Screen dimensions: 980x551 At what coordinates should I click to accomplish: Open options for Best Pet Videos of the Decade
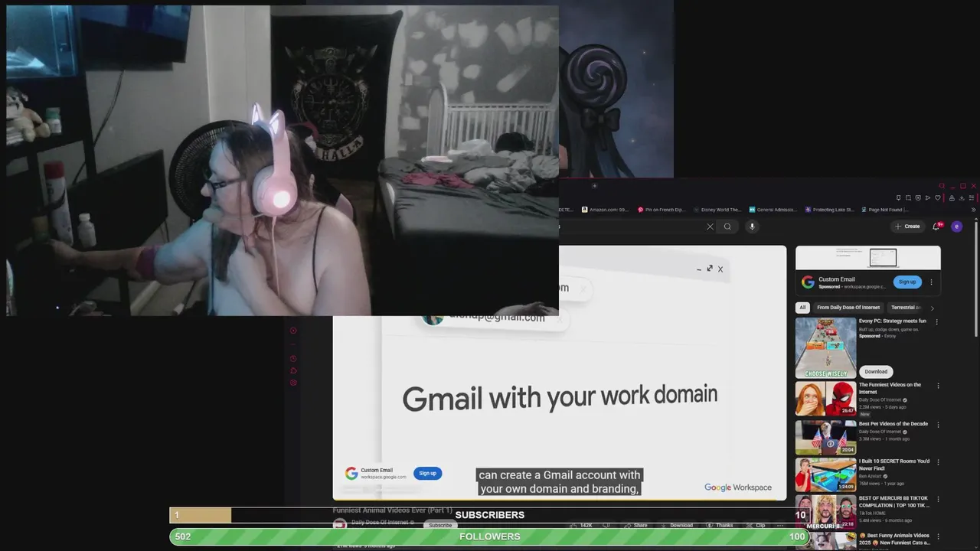click(x=939, y=425)
